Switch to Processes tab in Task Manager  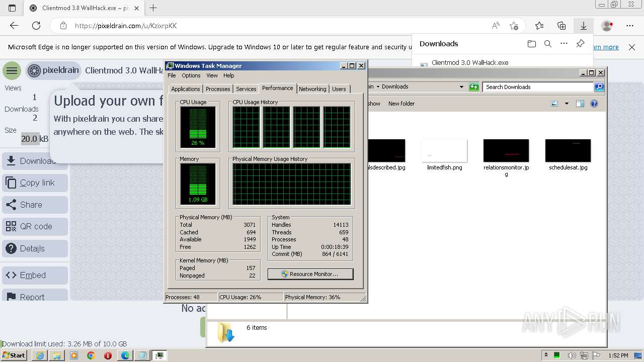218,89
